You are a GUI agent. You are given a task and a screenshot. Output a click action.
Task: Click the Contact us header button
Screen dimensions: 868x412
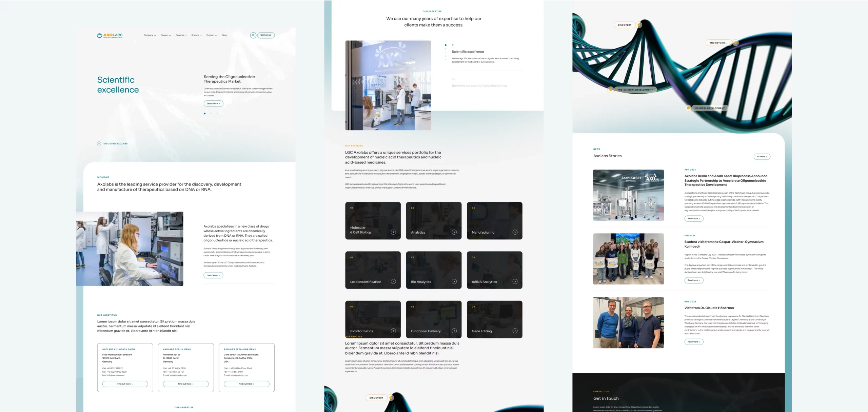pos(266,35)
